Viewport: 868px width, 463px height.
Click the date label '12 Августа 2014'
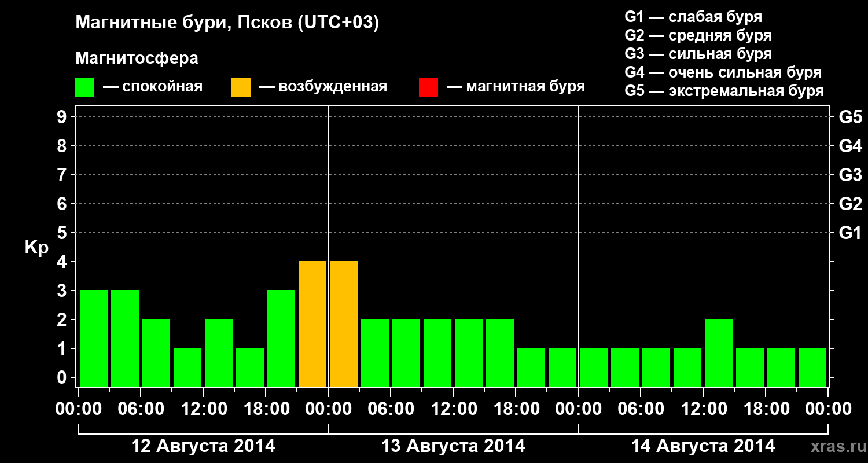(204, 446)
